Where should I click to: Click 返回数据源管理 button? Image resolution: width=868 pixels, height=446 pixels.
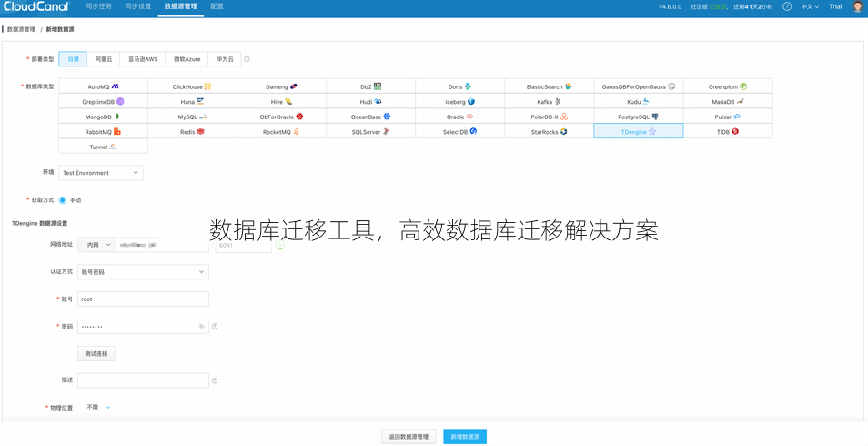click(409, 437)
